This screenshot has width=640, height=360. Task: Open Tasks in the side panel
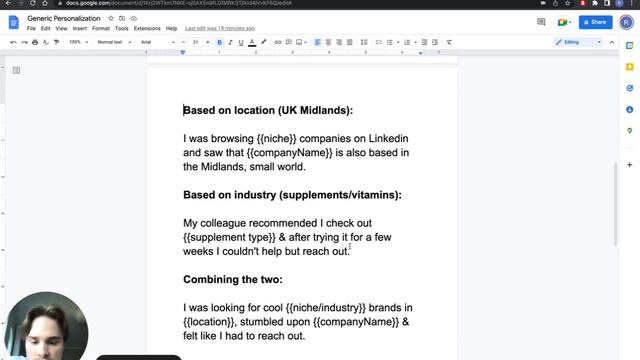click(x=630, y=88)
